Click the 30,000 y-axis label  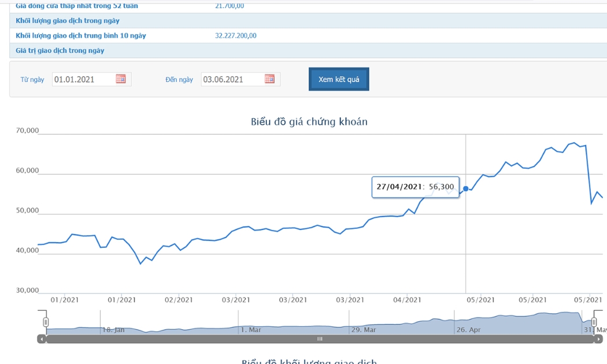point(27,290)
